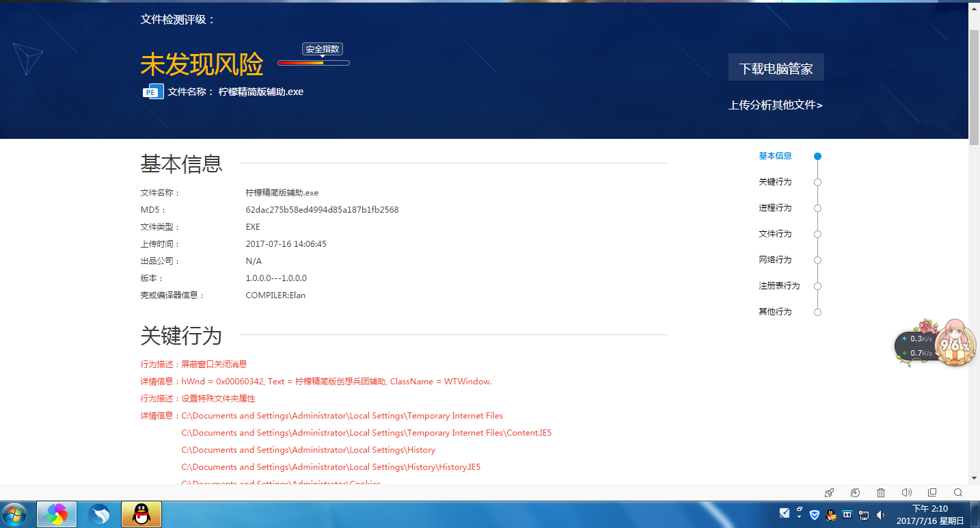Click the safety index gradient bar

tap(314, 63)
